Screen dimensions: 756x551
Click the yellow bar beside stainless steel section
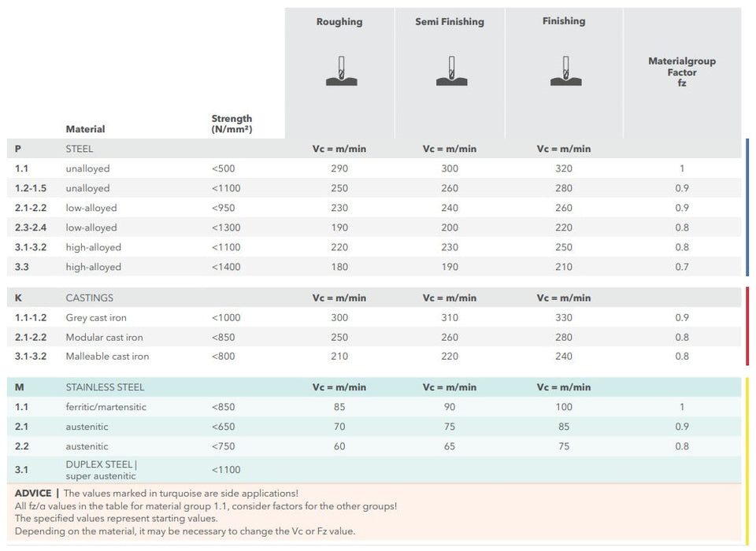click(x=747, y=460)
